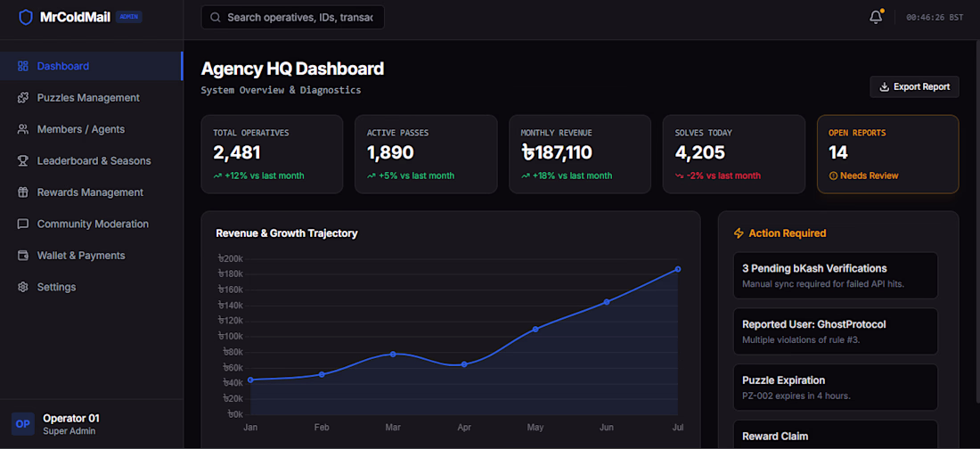
Task: Click the Needs Review label
Action: (x=870, y=176)
